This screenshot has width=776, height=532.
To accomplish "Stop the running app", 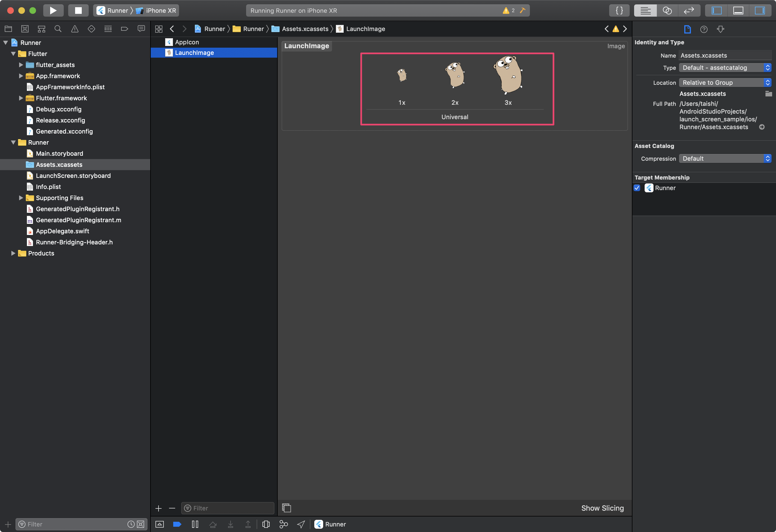I will point(78,10).
